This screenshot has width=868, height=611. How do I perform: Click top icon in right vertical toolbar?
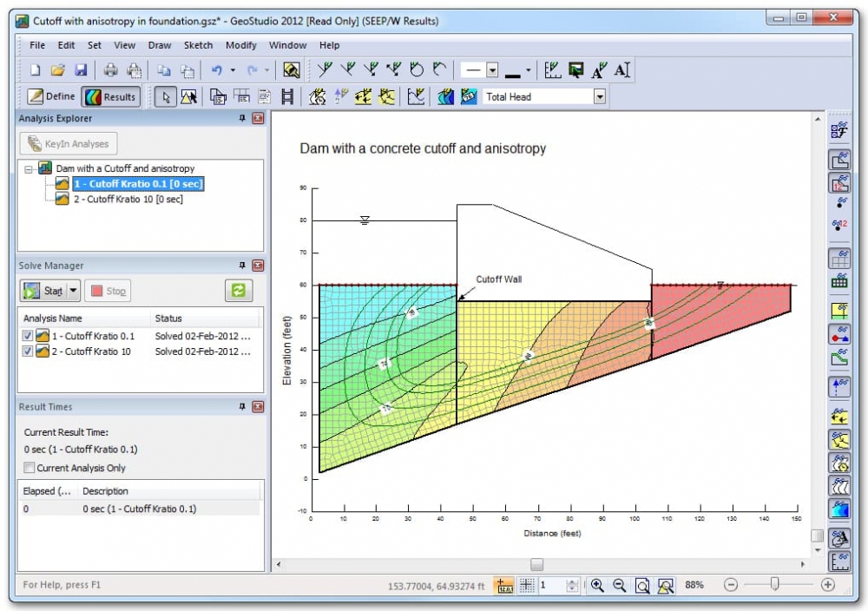pos(839,130)
